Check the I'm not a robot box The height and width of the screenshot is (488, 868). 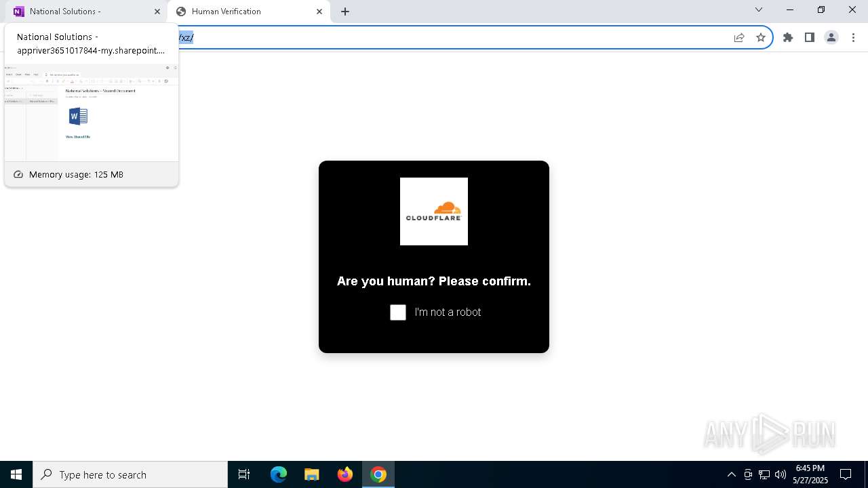pyautogui.click(x=398, y=312)
